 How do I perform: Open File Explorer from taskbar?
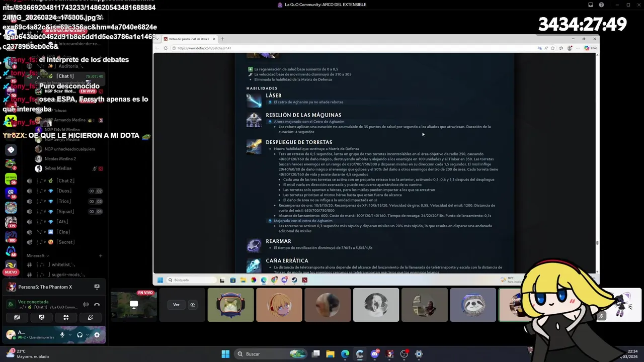(x=331, y=354)
